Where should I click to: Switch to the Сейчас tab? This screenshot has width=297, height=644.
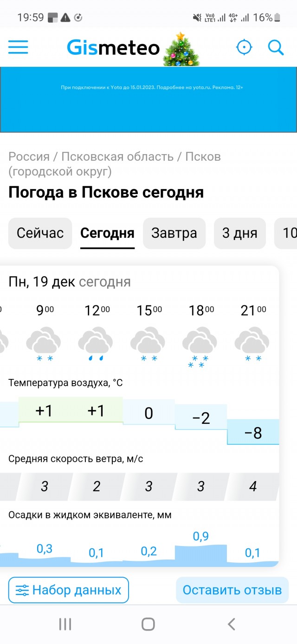coord(40,234)
